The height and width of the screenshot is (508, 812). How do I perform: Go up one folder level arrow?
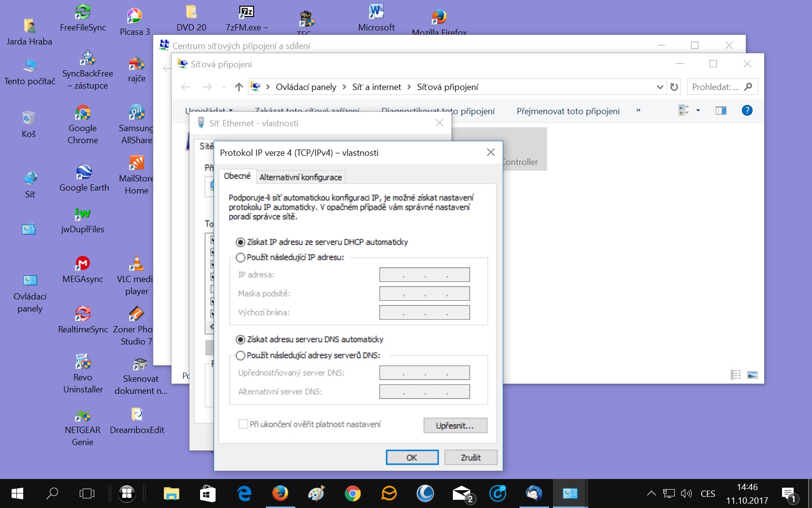(x=239, y=87)
